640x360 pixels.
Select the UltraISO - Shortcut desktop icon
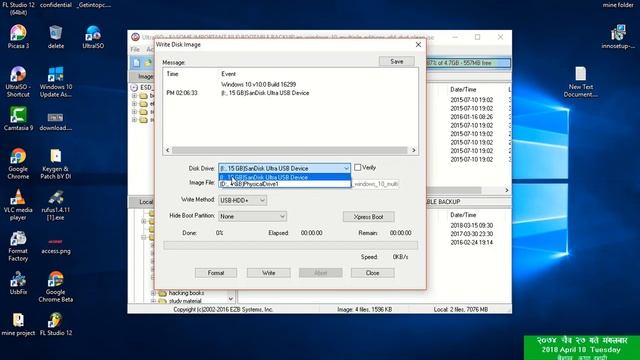[18, 82]
